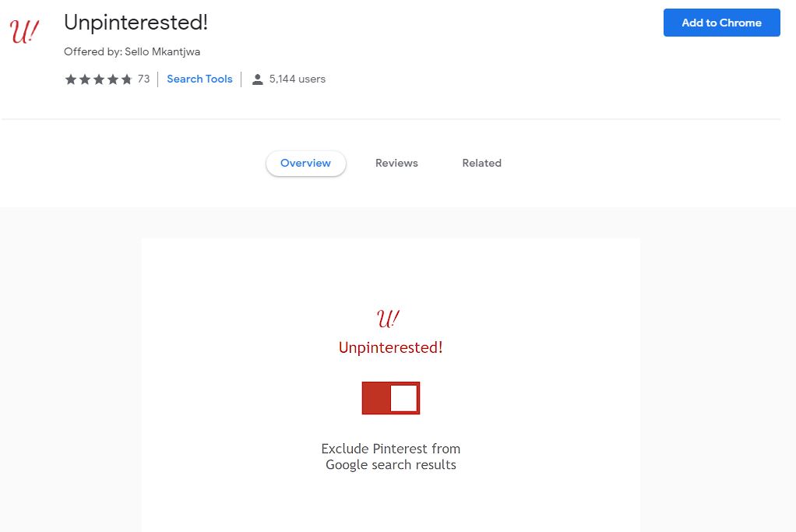Click the Offered by Sello Mkantjwa text
The width and height of the screenshot is (796, 532).
pyautogui.click(x=132, y=51)
